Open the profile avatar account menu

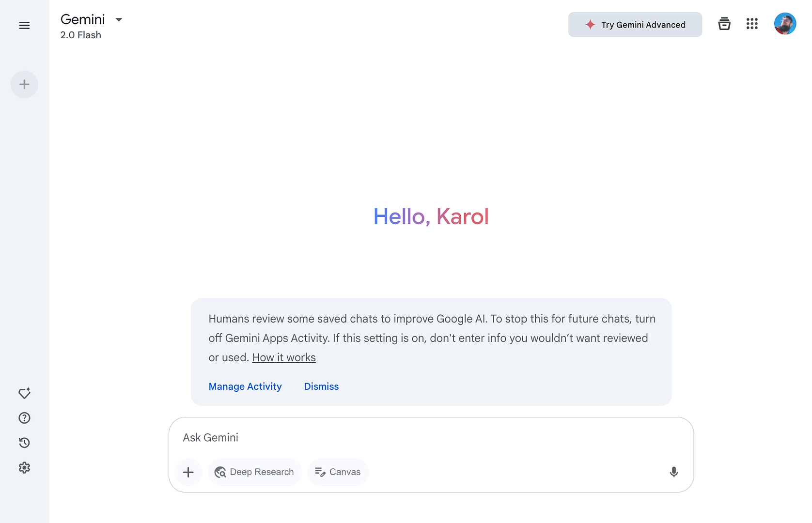(x=784, y=24)
